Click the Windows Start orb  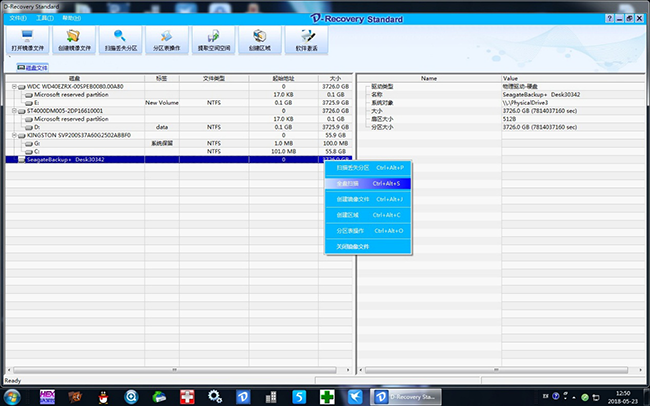12,397
